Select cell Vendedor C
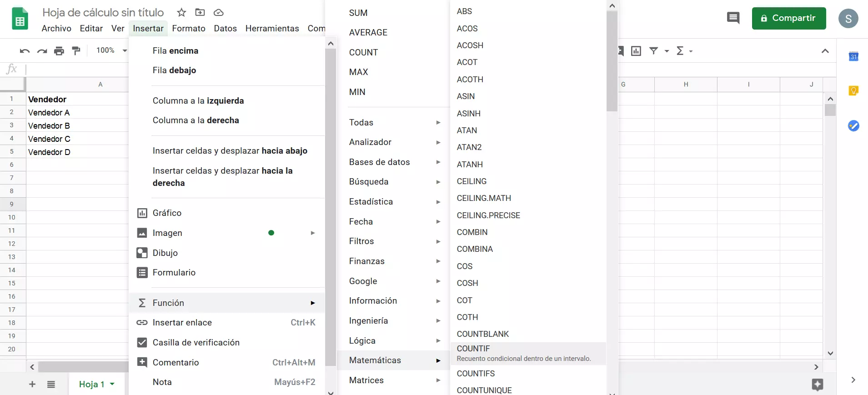Image resolution: width=868 pixels, height=395 pixels. click(77, 139)
